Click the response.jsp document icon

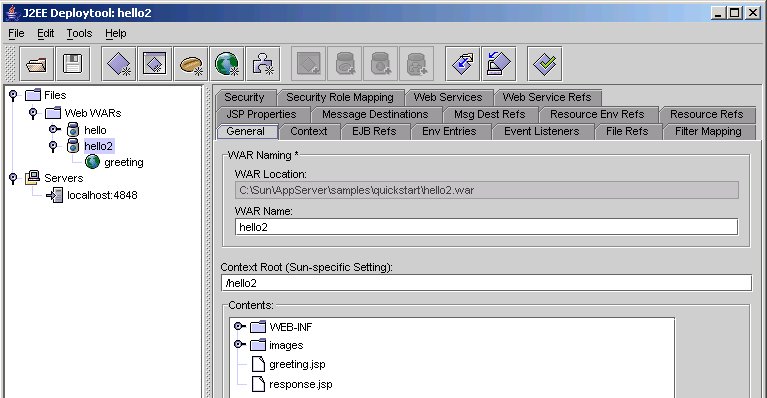[x=258, y=384]
